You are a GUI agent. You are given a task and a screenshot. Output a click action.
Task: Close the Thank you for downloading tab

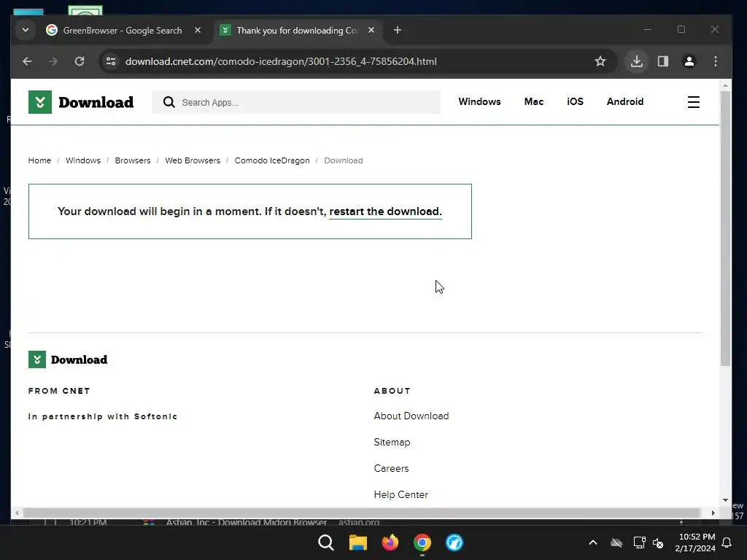point(371,30)
